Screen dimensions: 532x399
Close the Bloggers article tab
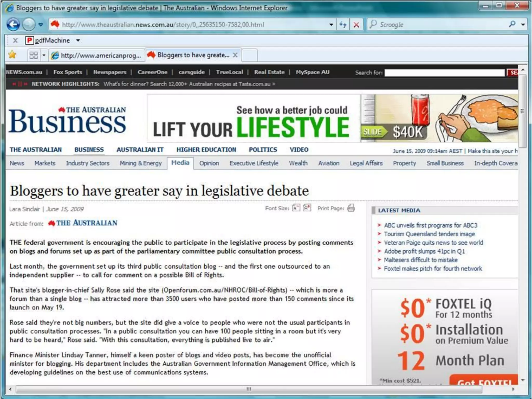pos(235,55)
